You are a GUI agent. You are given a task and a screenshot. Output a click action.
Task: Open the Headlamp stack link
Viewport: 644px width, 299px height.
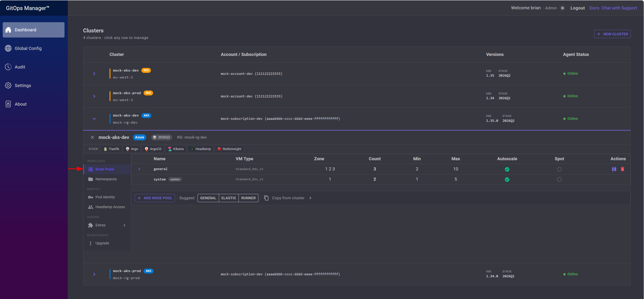pos(200,149)
